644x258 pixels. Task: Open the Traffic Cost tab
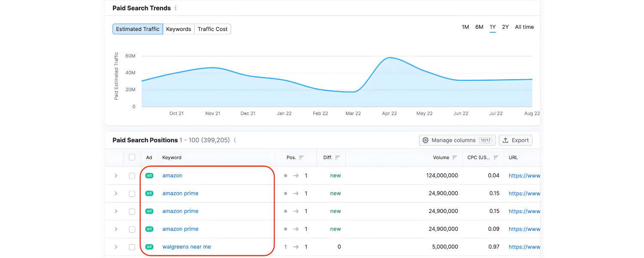click(x=213, y=29)
